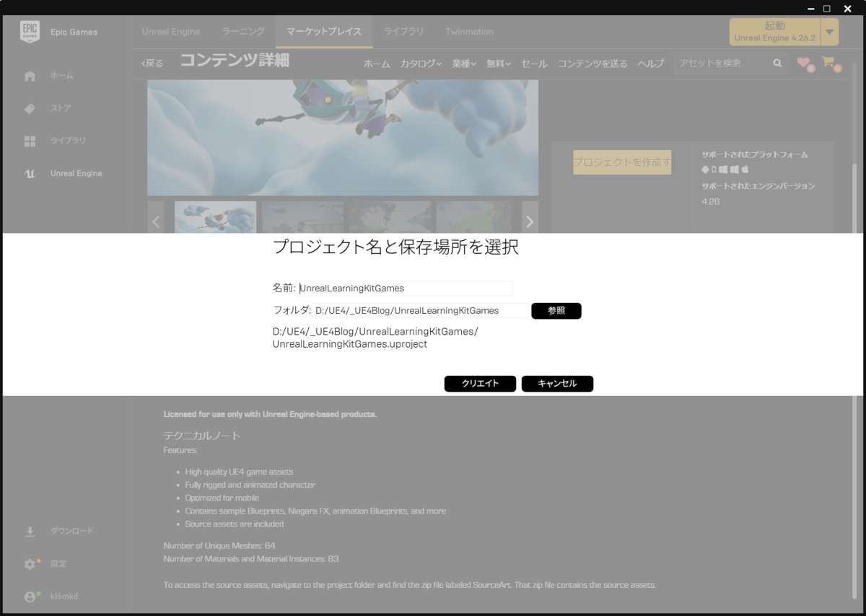Image resolution: width=866 pixels, height=616 pixels.
Task: Click the フォルダ path input field
Action: coord(421,311)
